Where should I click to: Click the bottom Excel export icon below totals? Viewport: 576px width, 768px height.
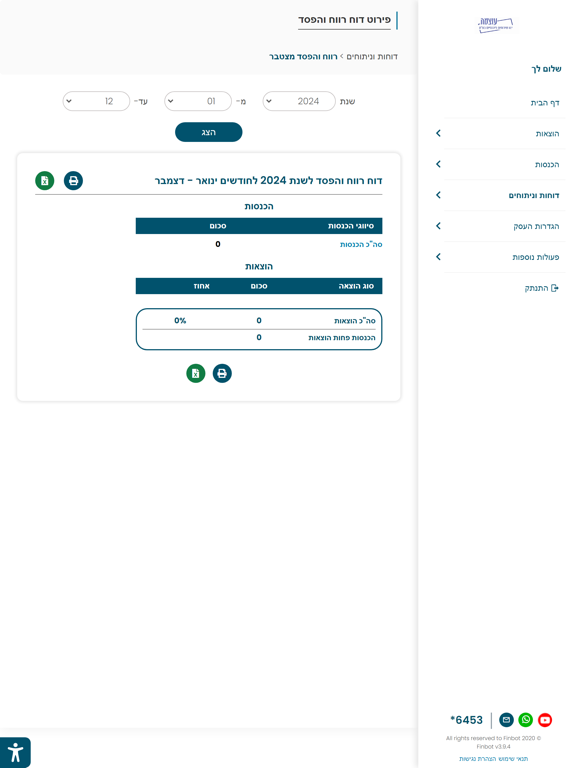click(x=196, y=374)
